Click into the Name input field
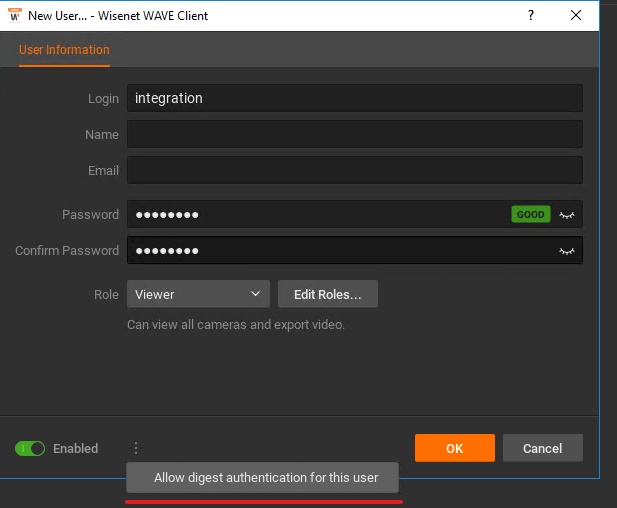The height and width of the screenshot is (508, 617). (355, 134)
